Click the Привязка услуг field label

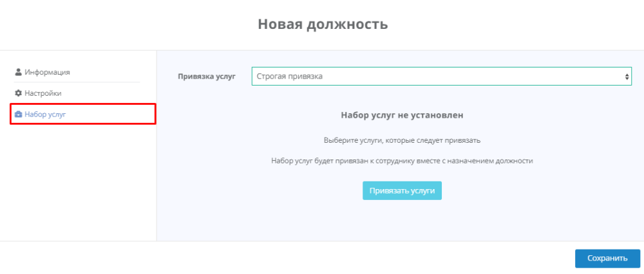coord(207,77)
